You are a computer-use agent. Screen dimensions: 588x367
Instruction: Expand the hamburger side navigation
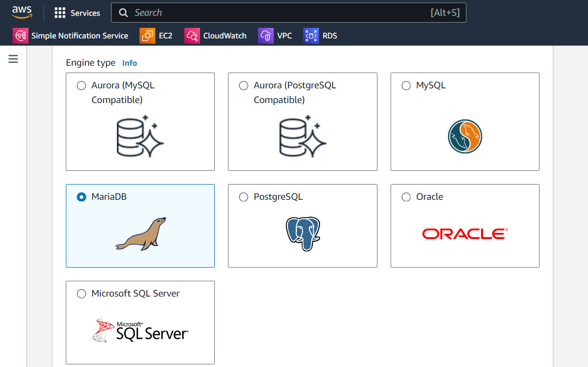(13, 59)
